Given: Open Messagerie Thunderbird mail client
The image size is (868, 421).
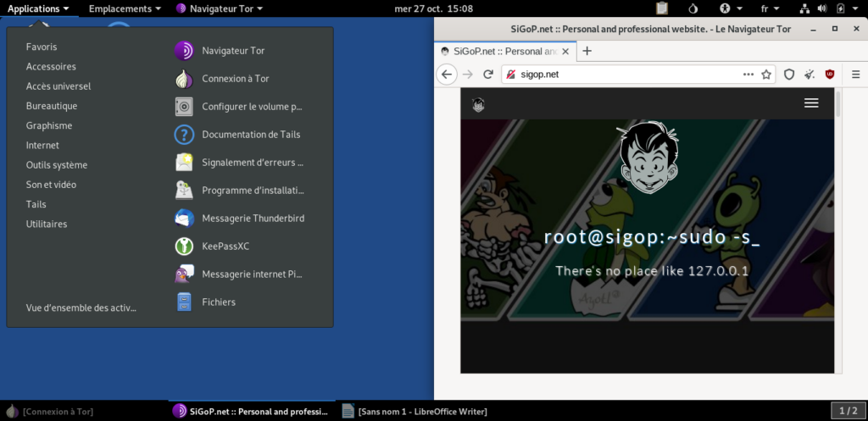Looking at the screenshot, I should click(252, 219).
